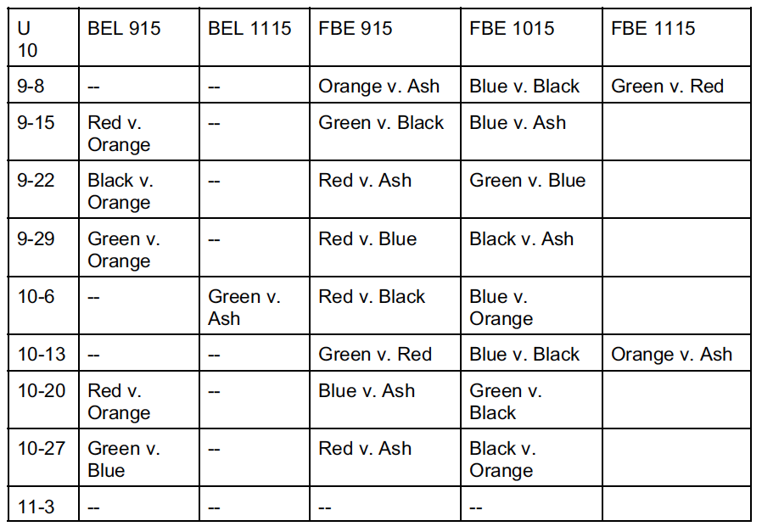
Task: Select the FBE 1015 column header
Action: click(x=512, y=29)
